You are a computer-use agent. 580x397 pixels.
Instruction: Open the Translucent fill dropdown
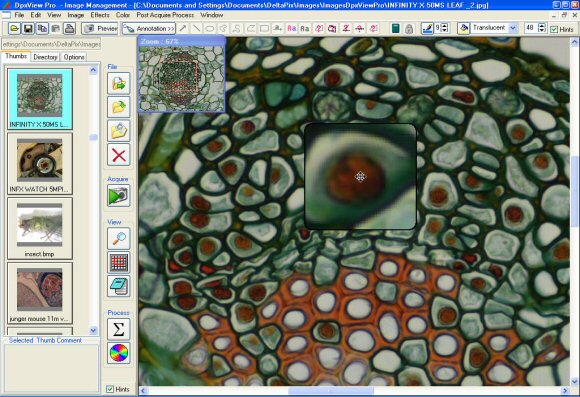point(513,28)
